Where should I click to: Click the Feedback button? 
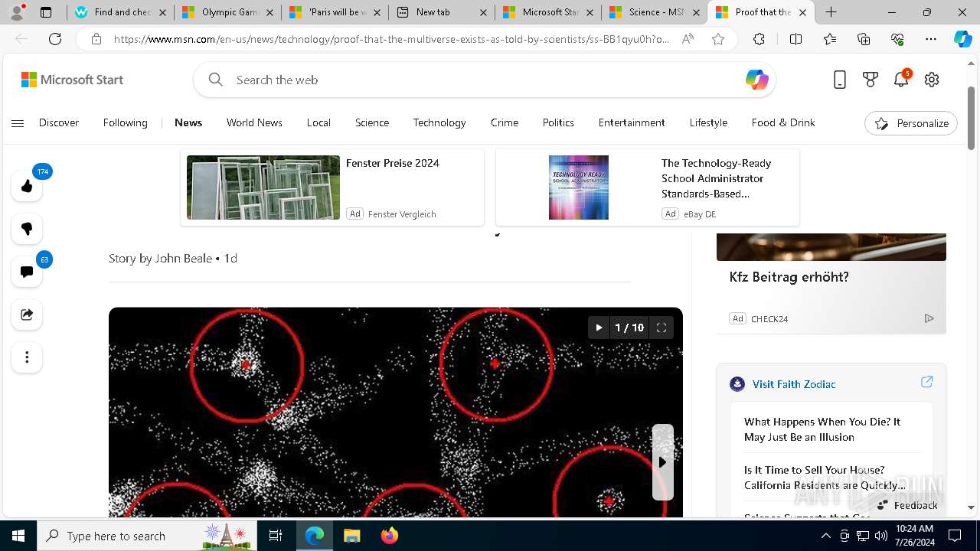(x=907, y=505)
